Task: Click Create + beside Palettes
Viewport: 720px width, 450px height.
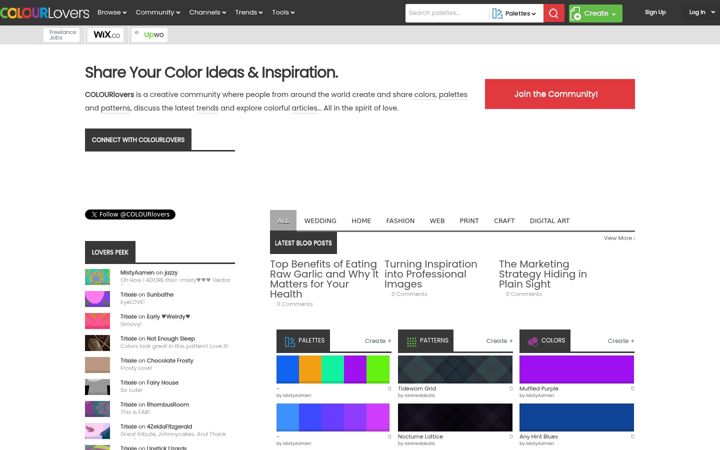Action: pyautogui.click(x=377, y=341)
